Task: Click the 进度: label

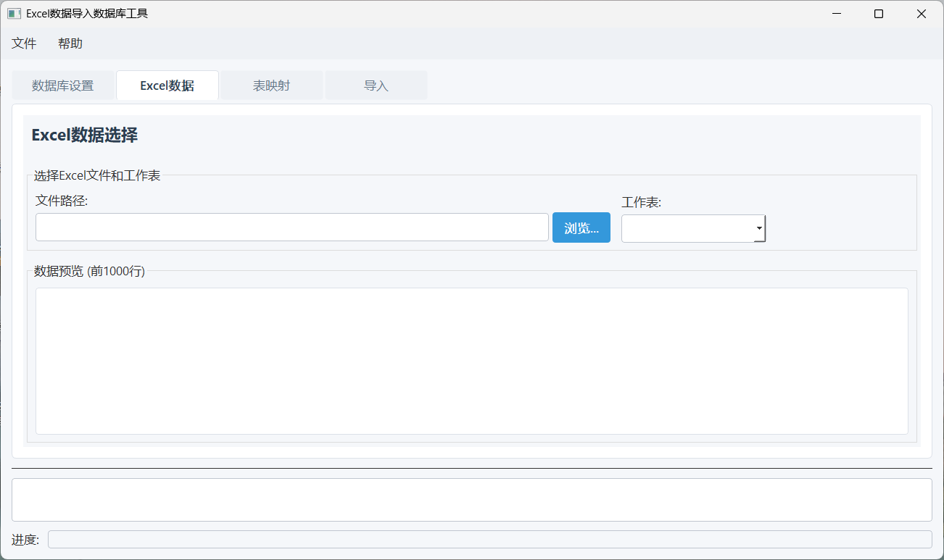Action: point(25,540)
